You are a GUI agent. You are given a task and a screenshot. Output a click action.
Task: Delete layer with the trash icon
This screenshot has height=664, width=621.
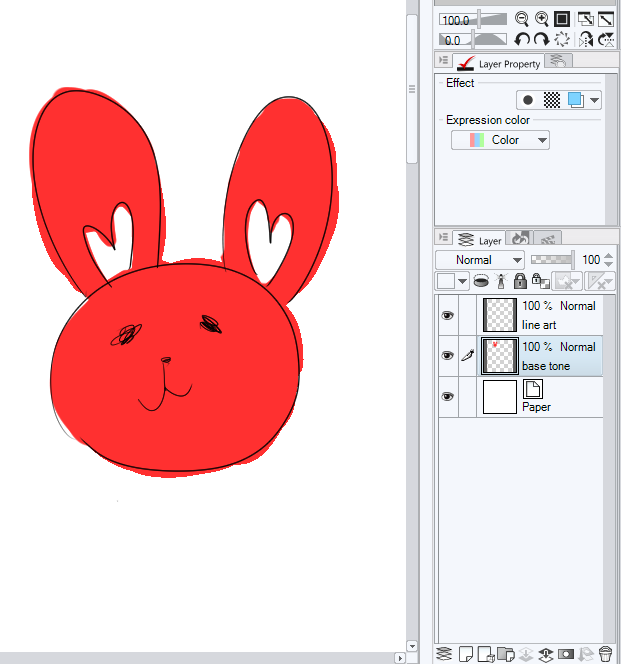coord(605,654)
